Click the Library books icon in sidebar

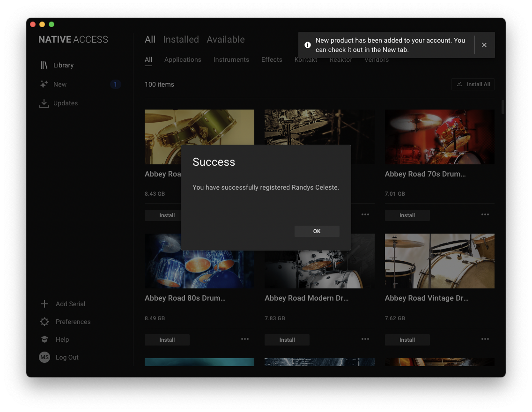[44, 65]
